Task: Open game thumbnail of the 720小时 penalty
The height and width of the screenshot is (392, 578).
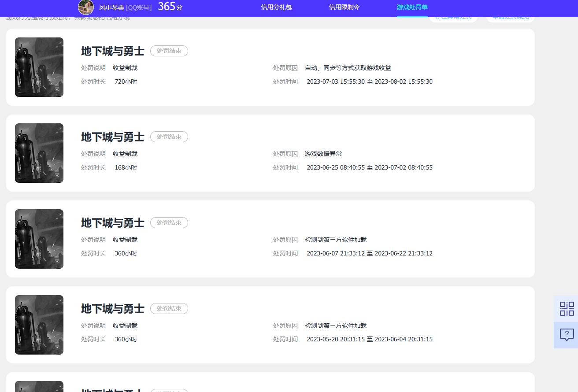Action: pos(39,67)
